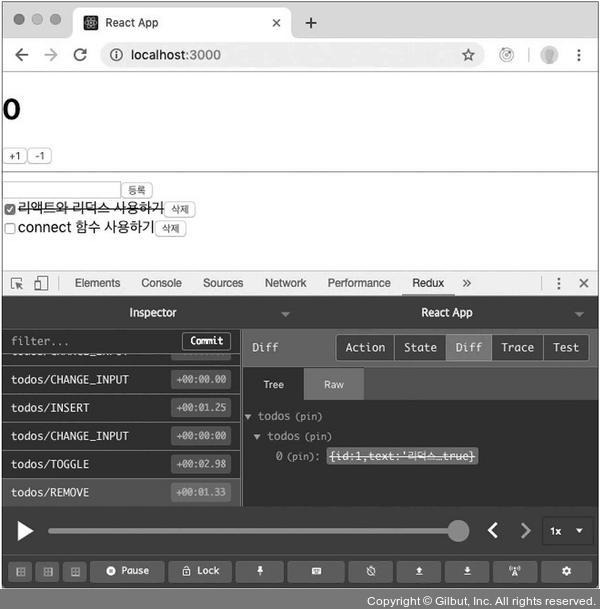Bookmark this page with the star icon
600x609 pixels.
[x=468, y=55]
